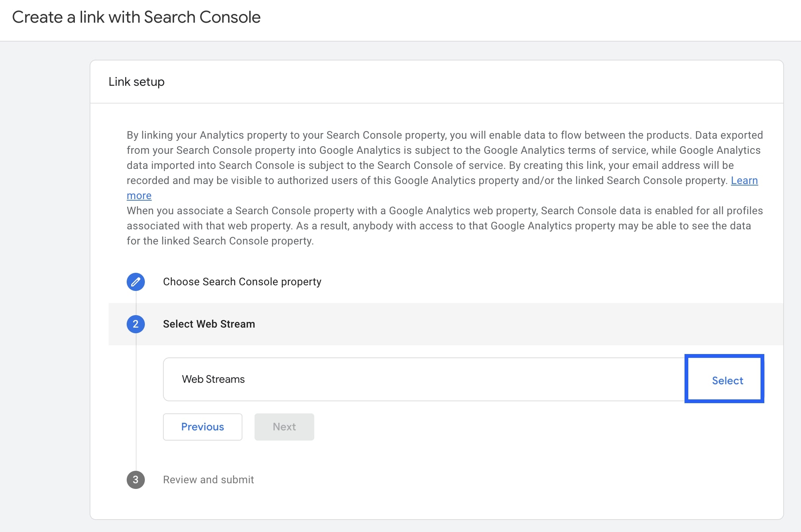Click the pencil edit icon for step one
Viewport: 801px width, 532px height.
tap(136, 282)
